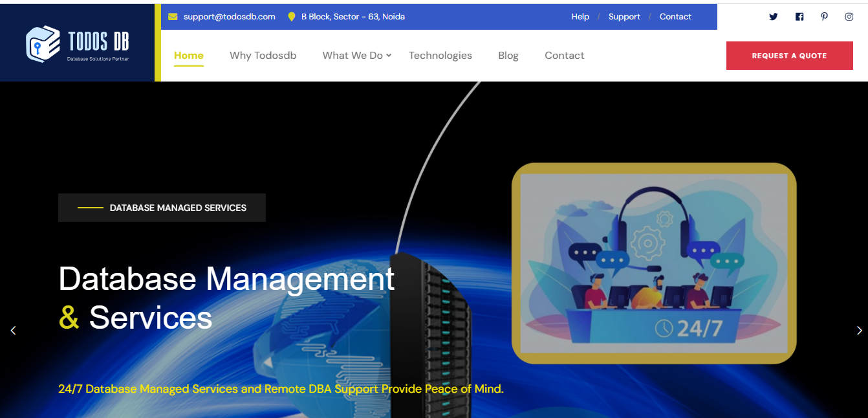The width and height of the screenshot is (868, 418).
Task: Click the 24/7 Remote DBA Support tagline
Action: click(x=281, y=389)
